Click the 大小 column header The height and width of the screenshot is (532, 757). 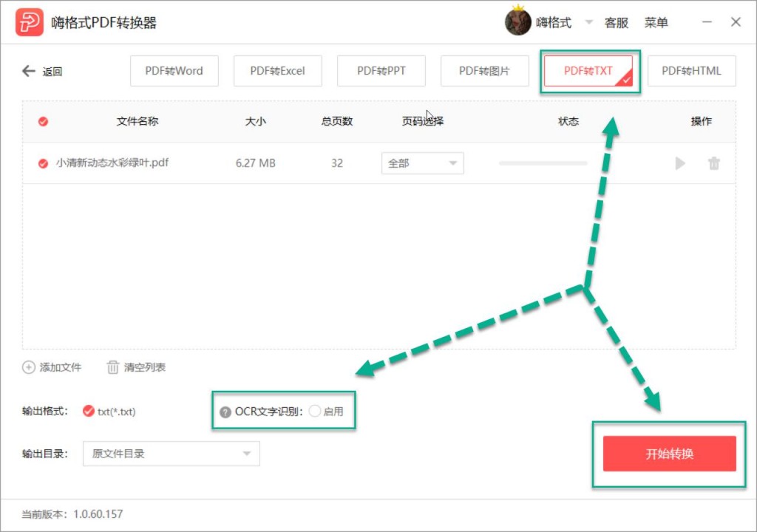(x=255, y=121)
